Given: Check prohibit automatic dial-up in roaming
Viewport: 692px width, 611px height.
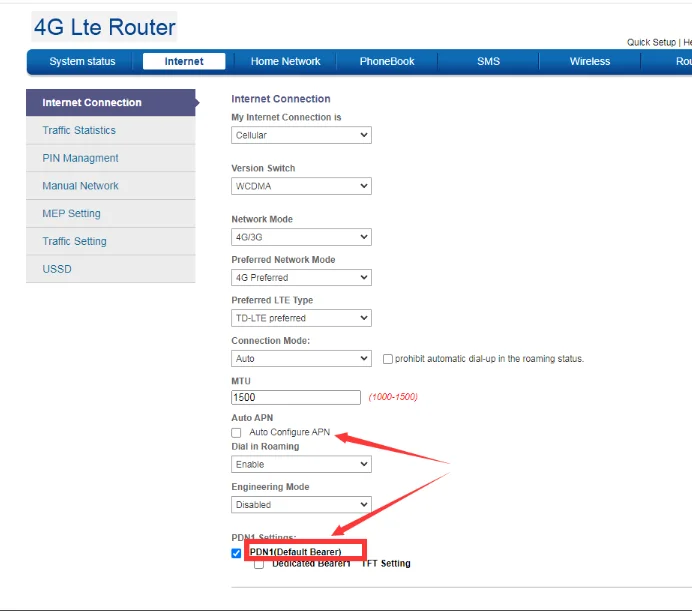Looking at the screenshot, I should click(x=388, y=359).
